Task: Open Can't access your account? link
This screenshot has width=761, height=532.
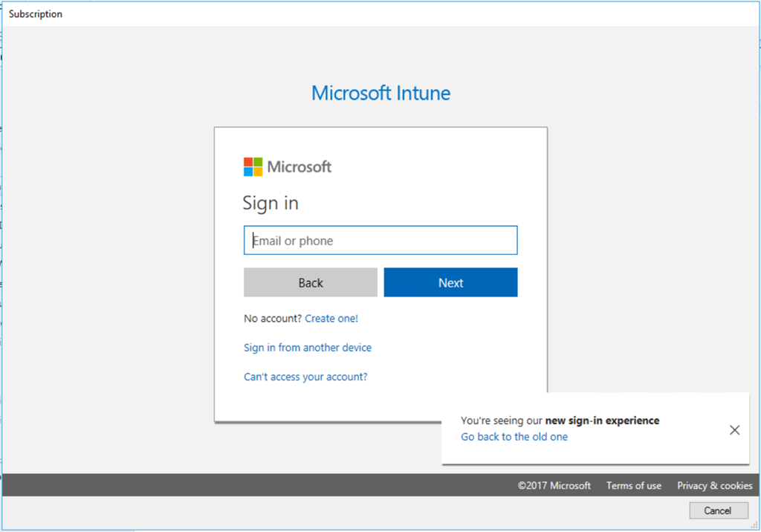Action: tap(305, 377)
